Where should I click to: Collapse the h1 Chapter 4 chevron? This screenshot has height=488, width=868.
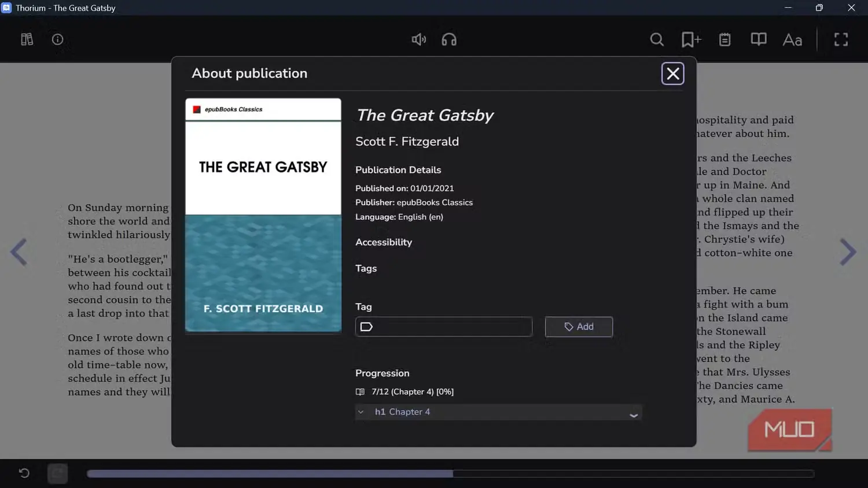(x=361, y=412)
